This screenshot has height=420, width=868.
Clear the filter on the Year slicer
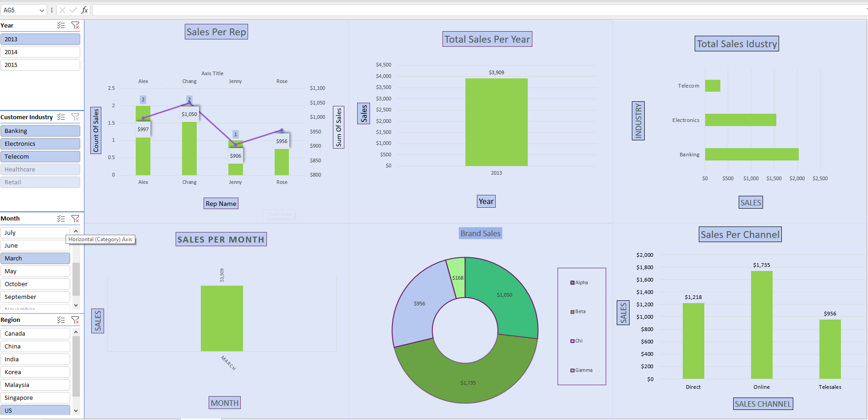(x=76, y=25)
